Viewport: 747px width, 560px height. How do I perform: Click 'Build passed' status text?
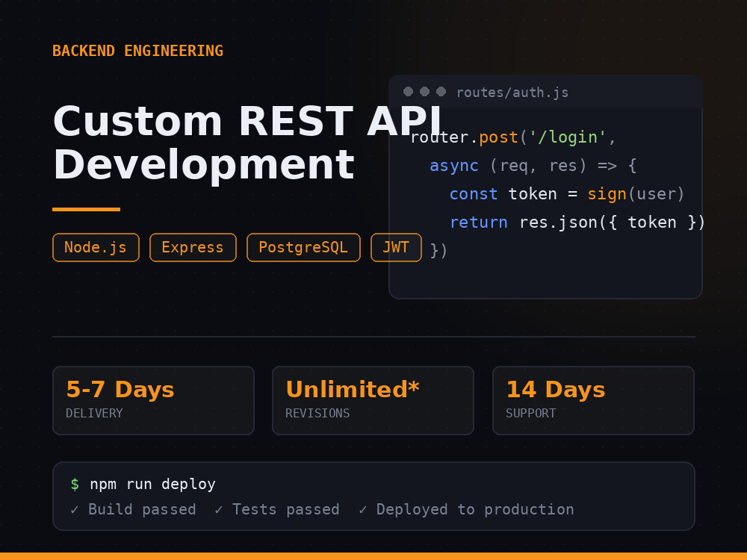point(142,509)
